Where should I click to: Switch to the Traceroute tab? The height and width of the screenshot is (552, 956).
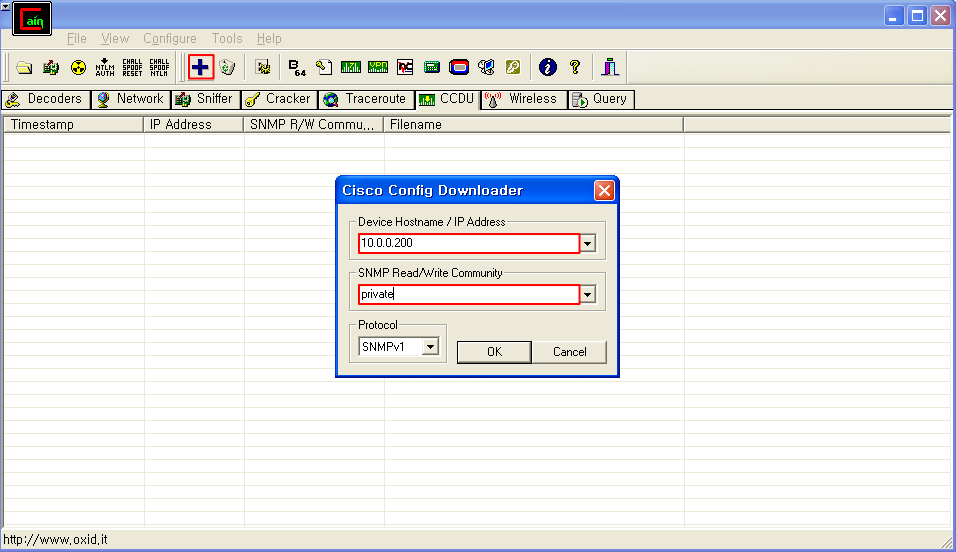(x=366, y=99)
